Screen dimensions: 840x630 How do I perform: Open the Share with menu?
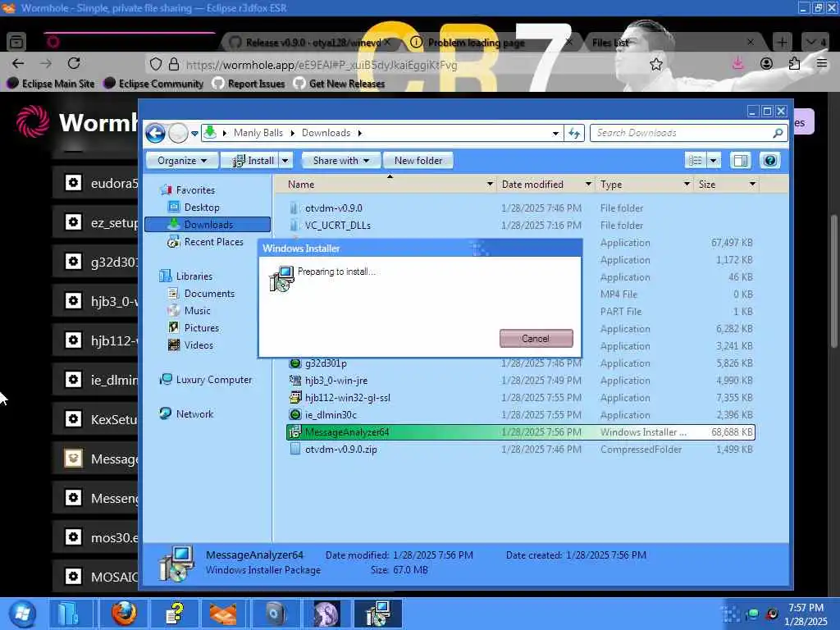point(340,161)
